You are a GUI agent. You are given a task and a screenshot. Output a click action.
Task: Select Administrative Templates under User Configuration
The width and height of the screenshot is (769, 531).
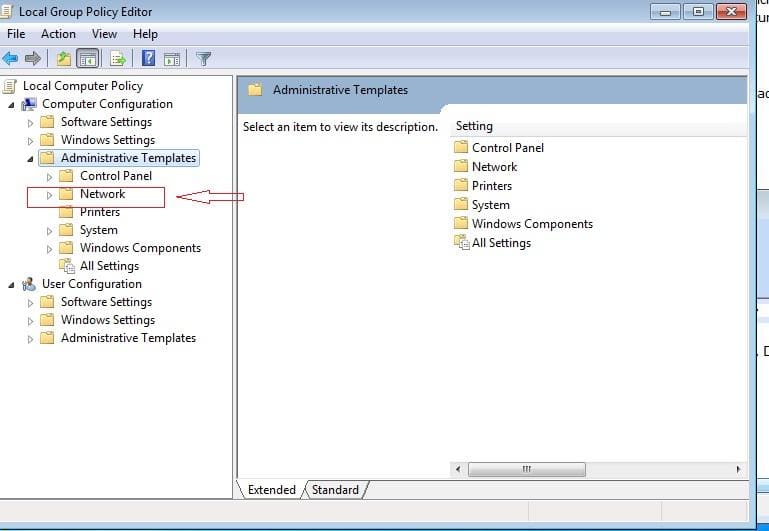[128, 338]
